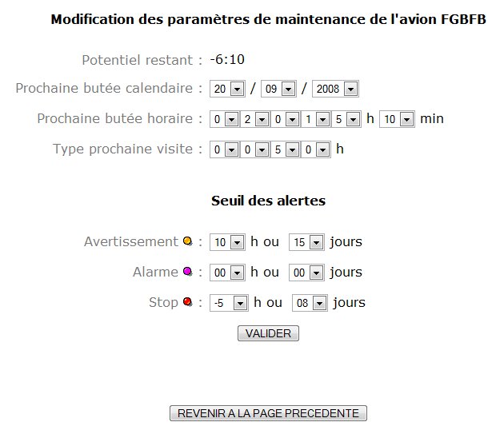The height and width of the screenshot is (430, 504).
Task: Click the orange Avertissement alert icon
Action: [x=188, y=241]
